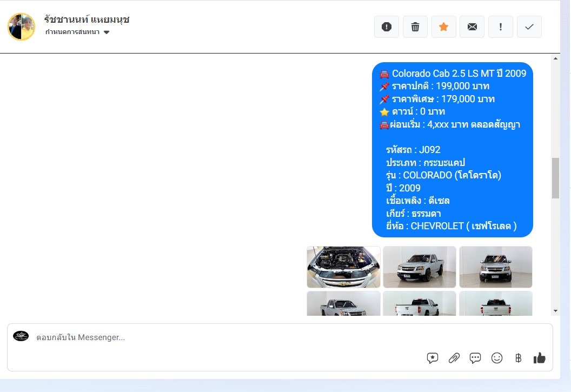The image size is (571, 392).
Task: Click the เกียร์ : ธรรมดา line
Action: (x=413, y=213)
